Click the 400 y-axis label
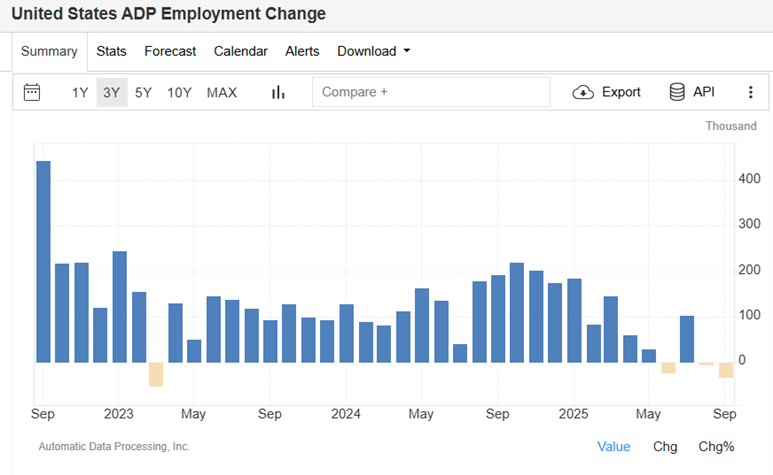773x475 pixels. tap(749, 178)
